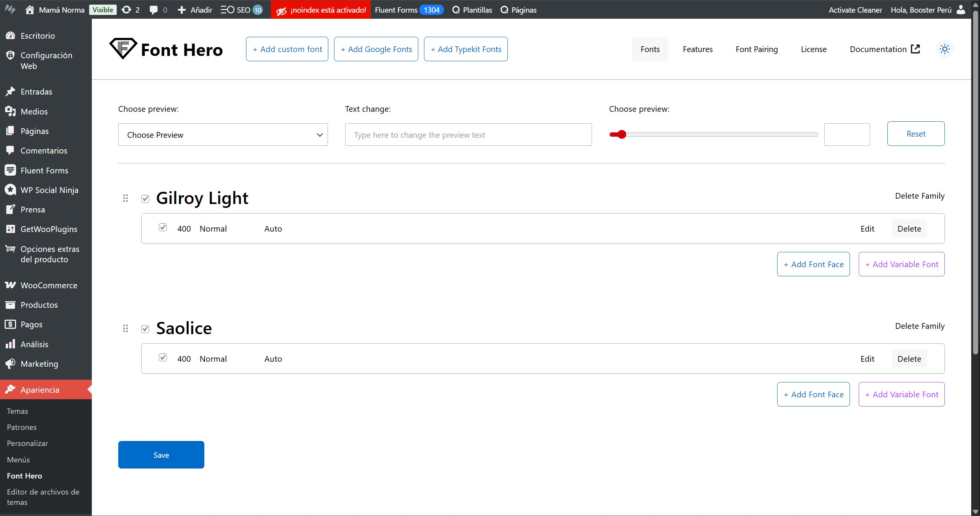Click comments bubble in admin bar
The image size is (980, 516).
coord(153,10)
